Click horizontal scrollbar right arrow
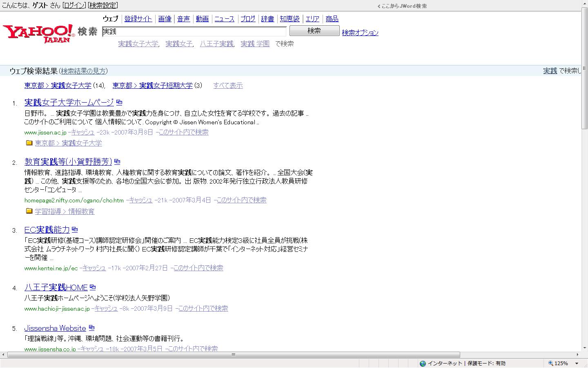The width and height of the screenshot is (588, 368). [577, 355]
